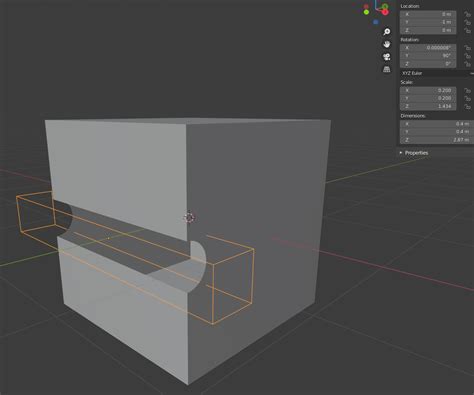Click the Rotation Z field showing 0°

[x=428, y=64]
